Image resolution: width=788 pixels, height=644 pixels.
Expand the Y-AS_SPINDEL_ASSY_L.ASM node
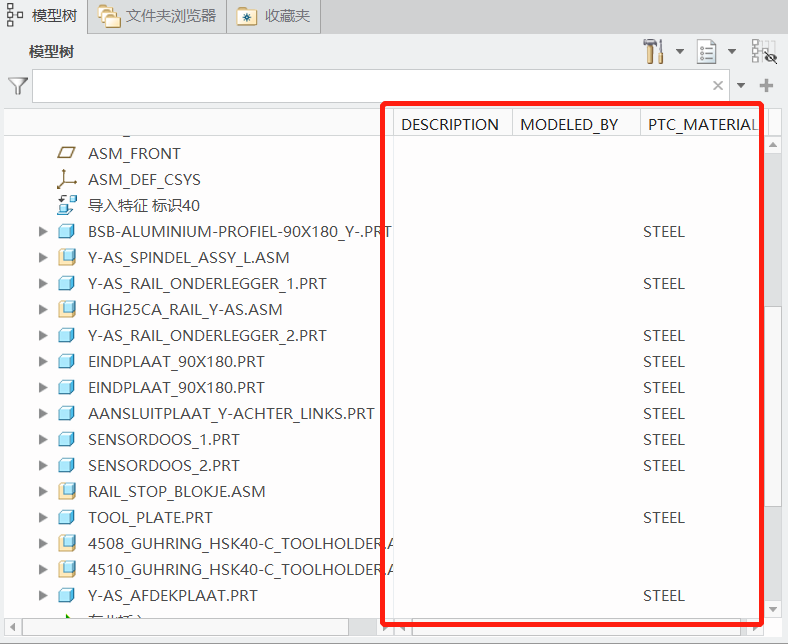point(42,258)
